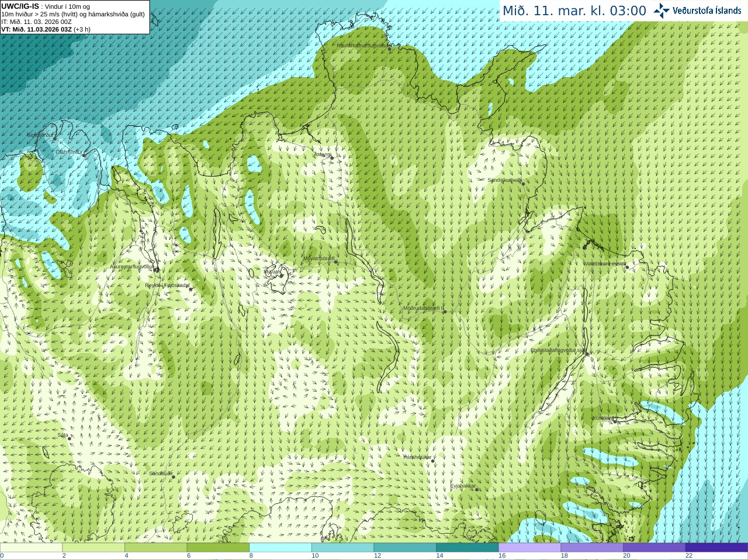Click the Veðurstofa Íslands logo icon
Screen dimensions: 748x560
(662, 11)
